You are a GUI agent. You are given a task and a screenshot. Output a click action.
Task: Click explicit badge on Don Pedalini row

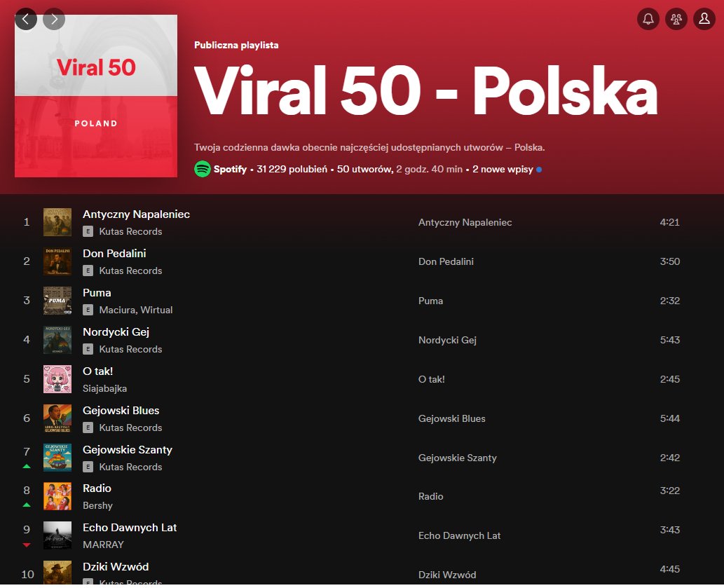pyautogui.click(x=88, y=271)
